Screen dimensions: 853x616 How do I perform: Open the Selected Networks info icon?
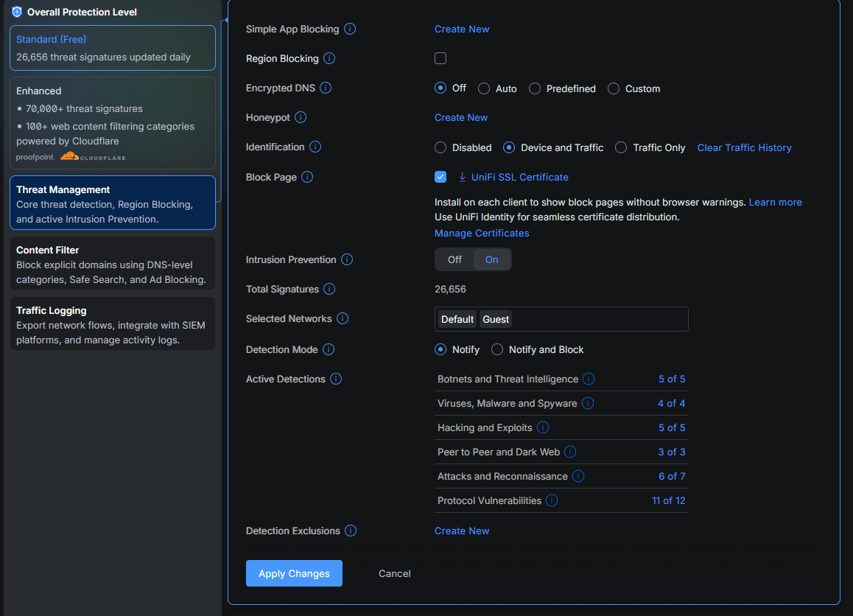click(343, 318)
